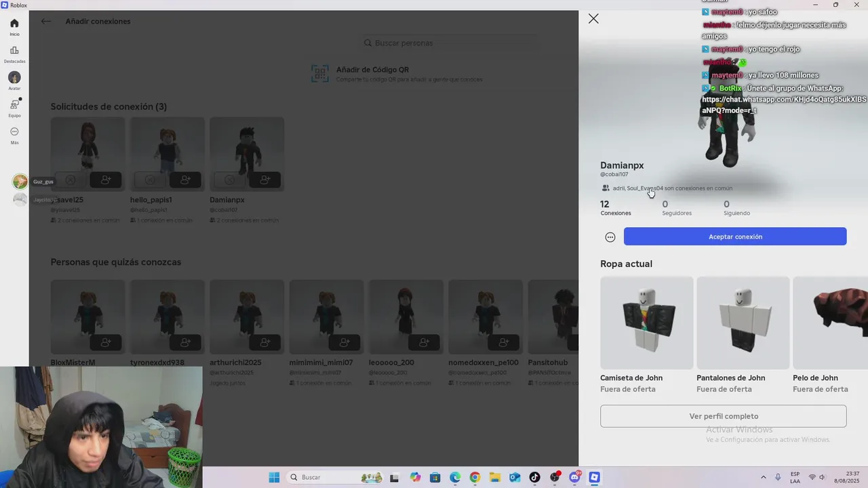Decline hello_papis1's connection request

(x=150, y=180)
